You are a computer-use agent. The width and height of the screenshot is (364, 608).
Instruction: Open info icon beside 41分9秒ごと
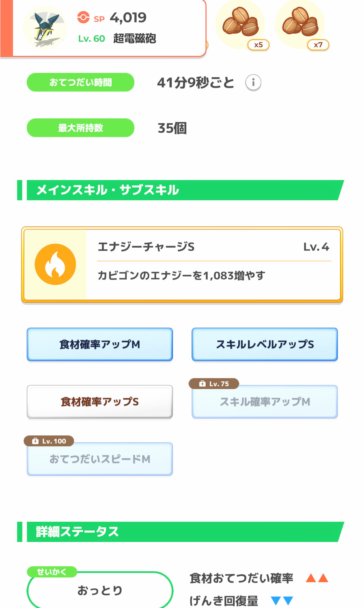(x=253, y=83)
